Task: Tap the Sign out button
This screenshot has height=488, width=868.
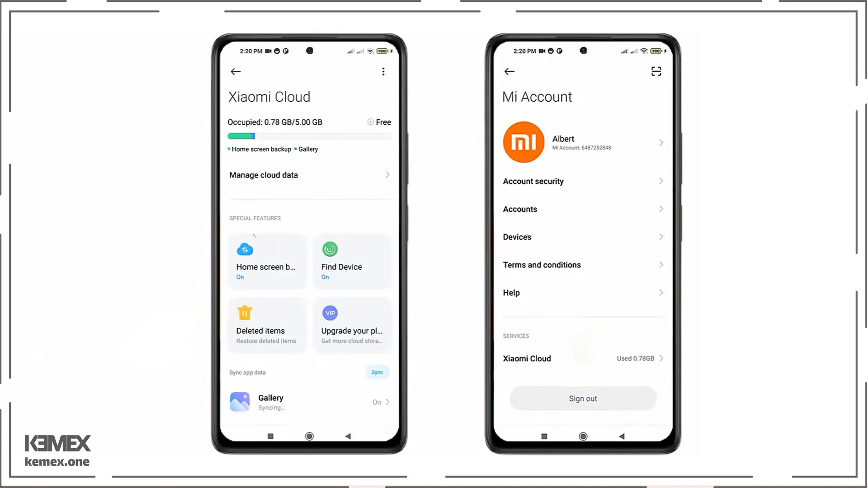Action: pyautogui.click(x=582, y=398)
